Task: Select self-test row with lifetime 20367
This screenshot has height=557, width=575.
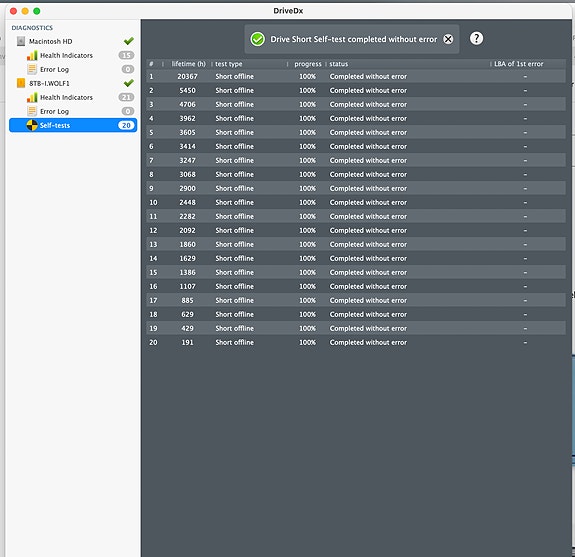Action: pyautogui.click(x=356, y=76)
